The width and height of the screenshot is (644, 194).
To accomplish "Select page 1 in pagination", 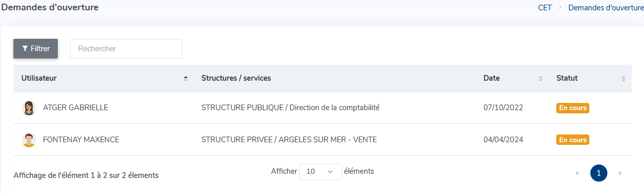I will coord(599,173).
